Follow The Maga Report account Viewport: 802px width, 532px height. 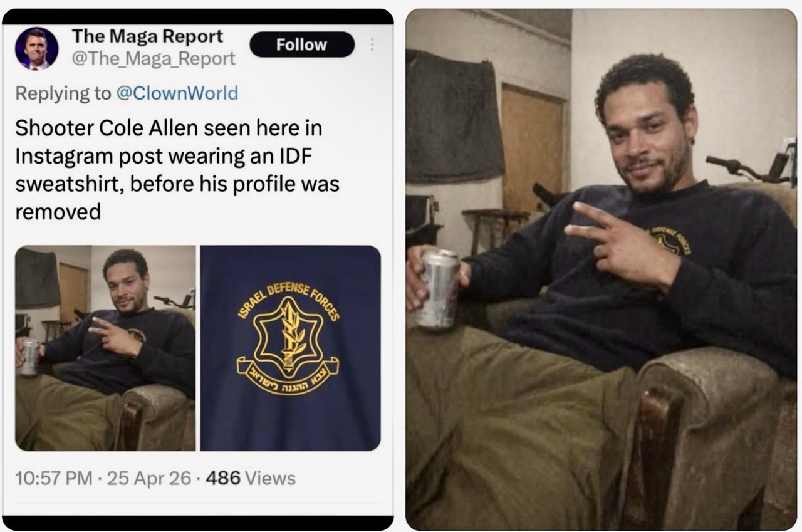coord(302,44)
